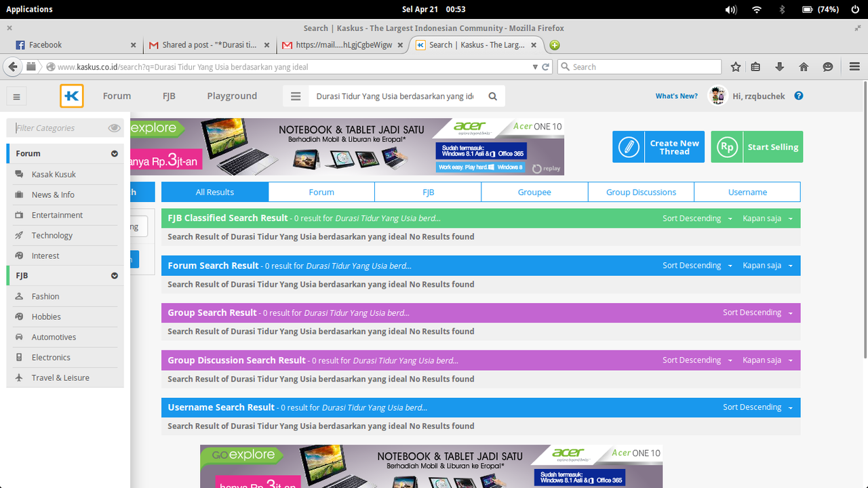Click the pencil icon for Create New Thread
The width and height of the screenshot is (868, 488).
coord(629,147)
